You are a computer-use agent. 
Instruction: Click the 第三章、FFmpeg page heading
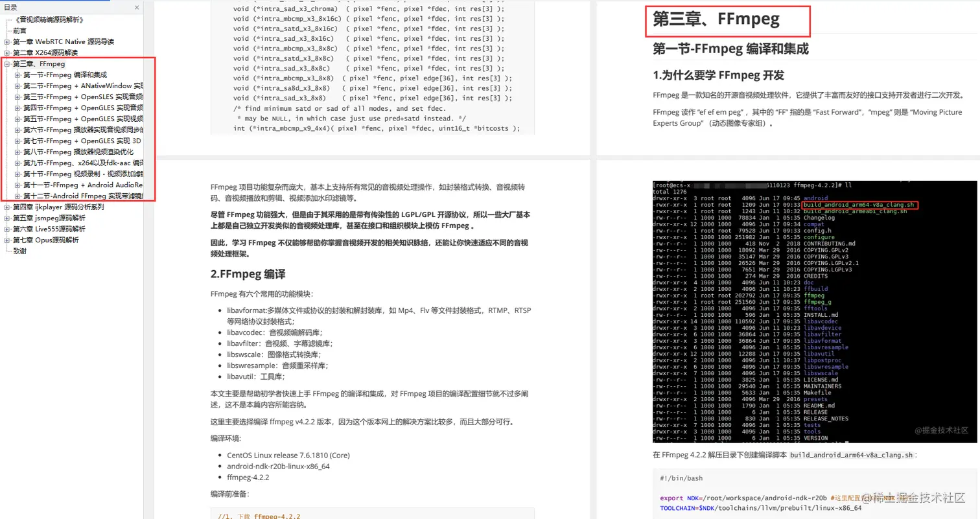point(716,19)
